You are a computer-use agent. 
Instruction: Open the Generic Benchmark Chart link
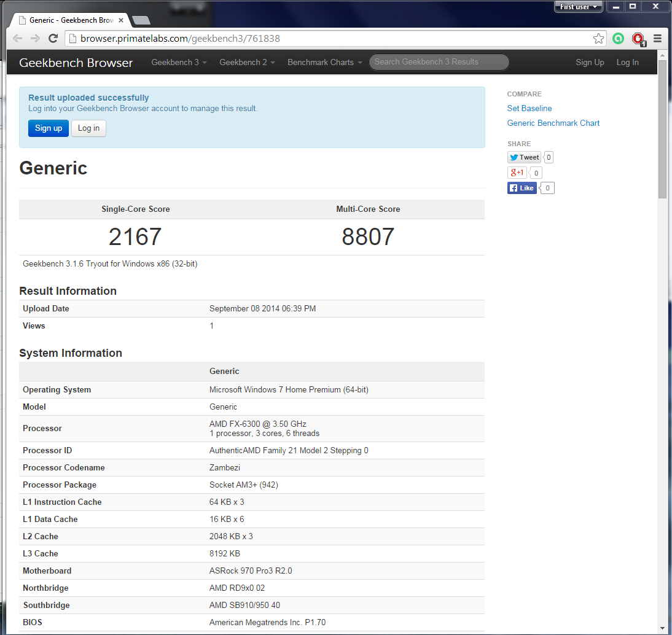pyautogui.click(x=553, y=123)
